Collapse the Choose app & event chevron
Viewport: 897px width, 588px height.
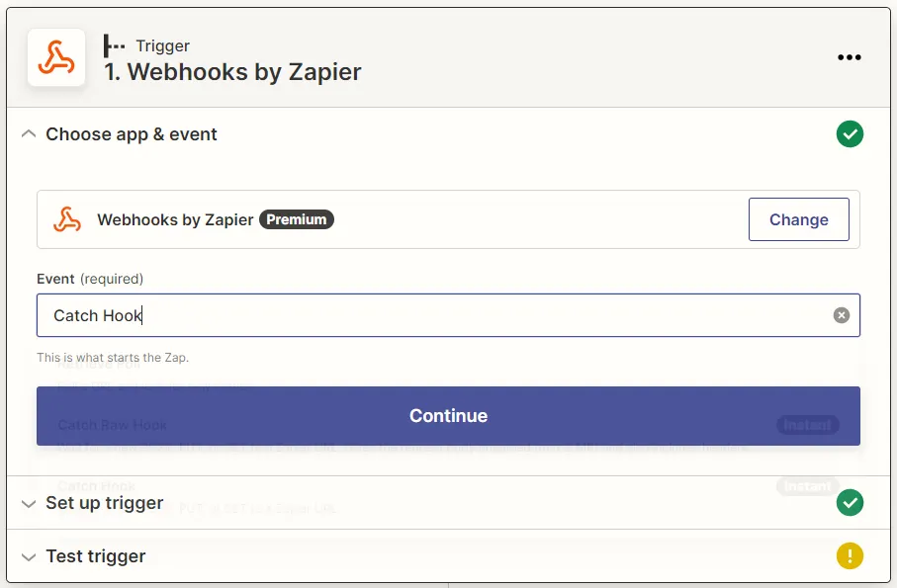28,134
